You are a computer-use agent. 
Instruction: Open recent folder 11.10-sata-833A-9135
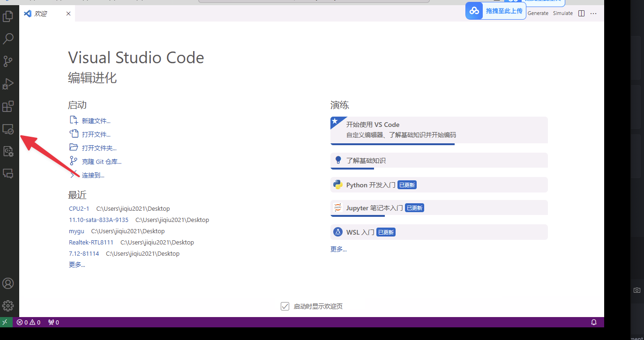coord(98,220)
